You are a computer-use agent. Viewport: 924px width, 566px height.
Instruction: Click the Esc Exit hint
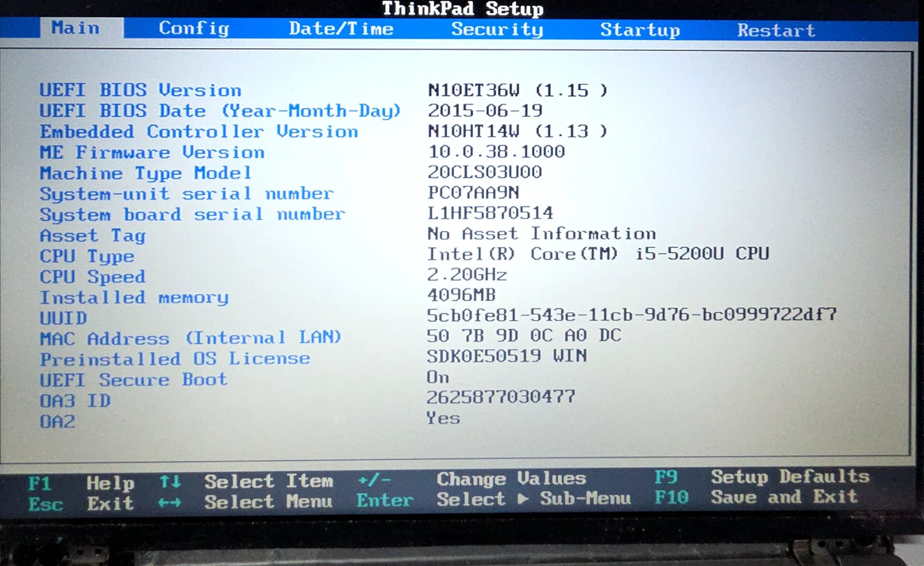pos(81,504)
